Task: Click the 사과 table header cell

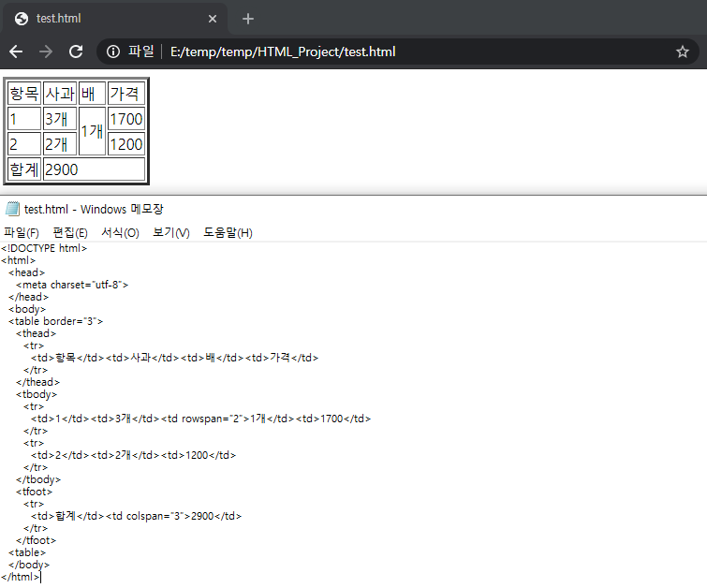Action: pos(60,94)
